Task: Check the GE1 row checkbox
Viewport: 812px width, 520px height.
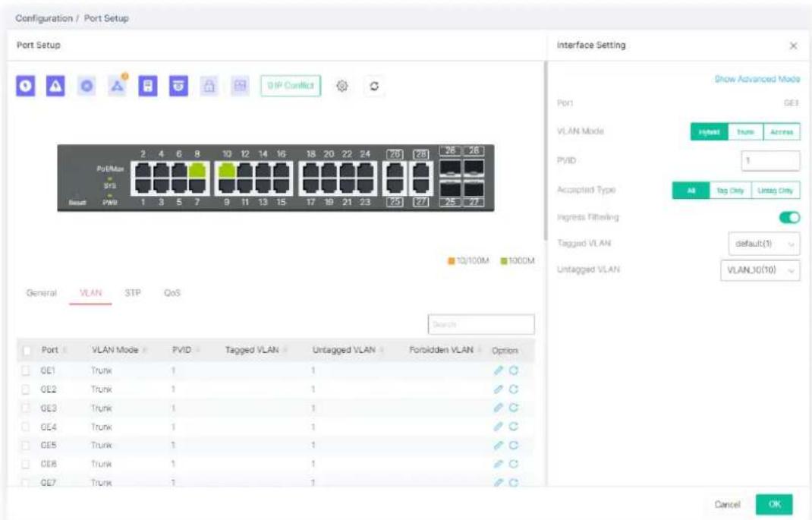Action: [26, 370]
